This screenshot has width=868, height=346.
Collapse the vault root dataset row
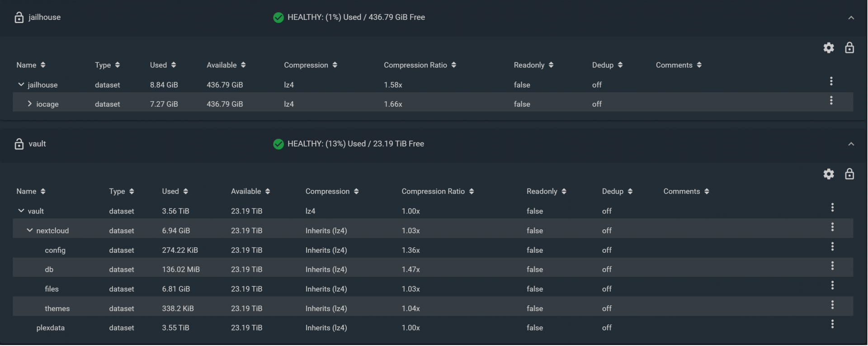[x=21, y=211]
